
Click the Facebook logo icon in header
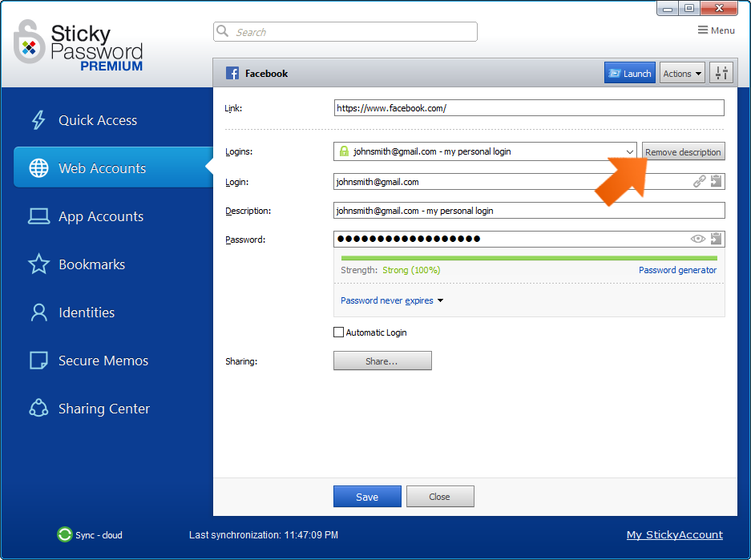[x=232, y=73]
